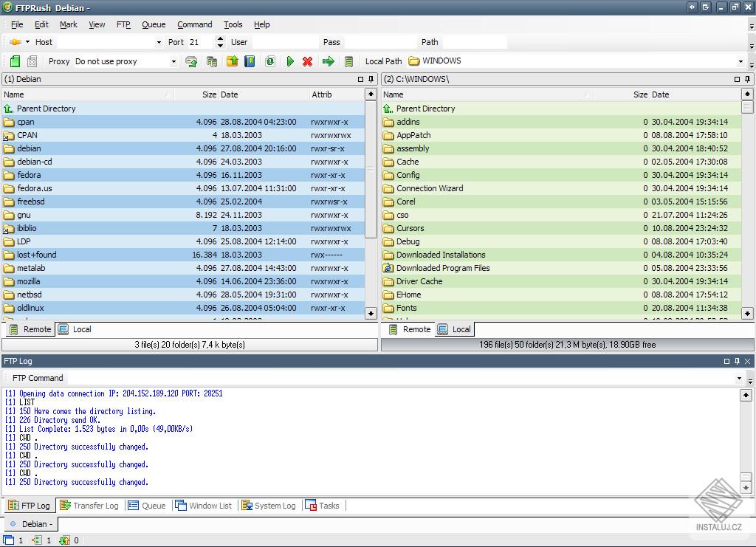Click the refresh icon in the toolbar

pos(269,61)
